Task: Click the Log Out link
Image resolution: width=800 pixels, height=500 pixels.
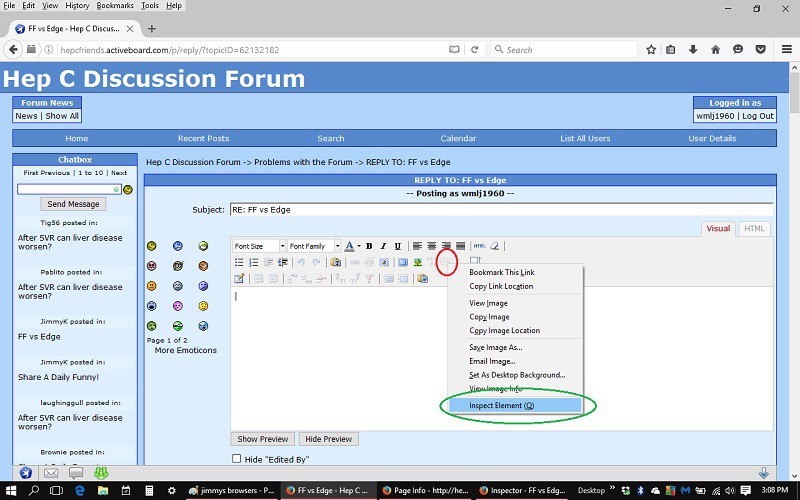Action: [x=757, y=116]
